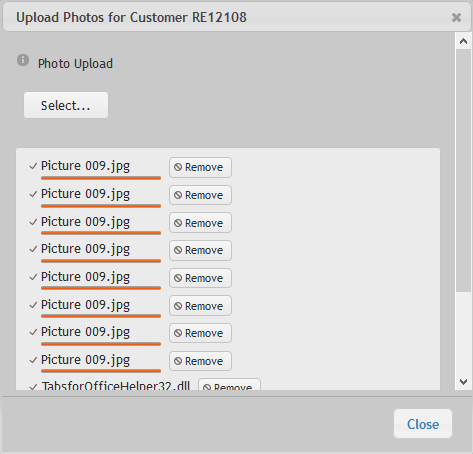The width and height of the screenshot is (473, 454).
Task: Remove the TabsforOfficeHelper32.dll file
Action: pyautogui.click(x=229, y=384)
